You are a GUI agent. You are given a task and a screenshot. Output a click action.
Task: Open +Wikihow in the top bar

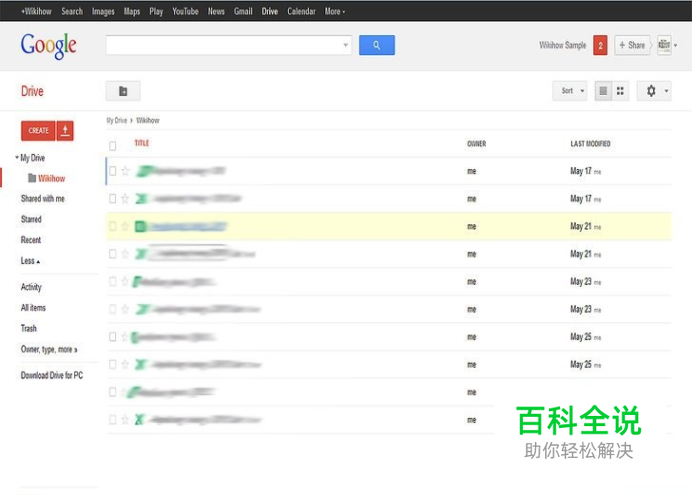tap(37, 11)
